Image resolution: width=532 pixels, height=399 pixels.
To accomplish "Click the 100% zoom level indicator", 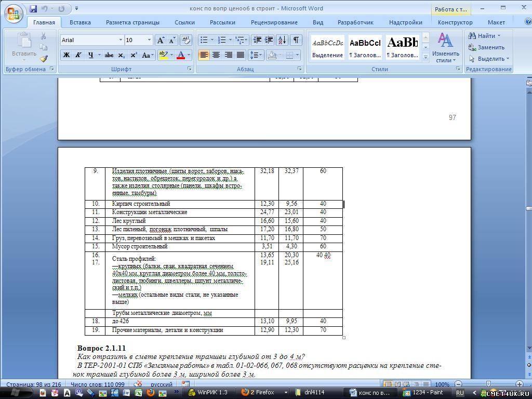I will point(442,384).
